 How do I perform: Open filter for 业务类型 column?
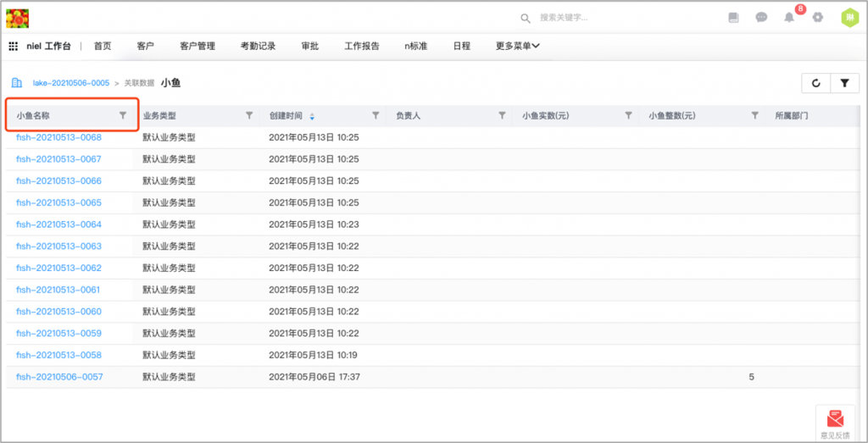tap(249, 115)
